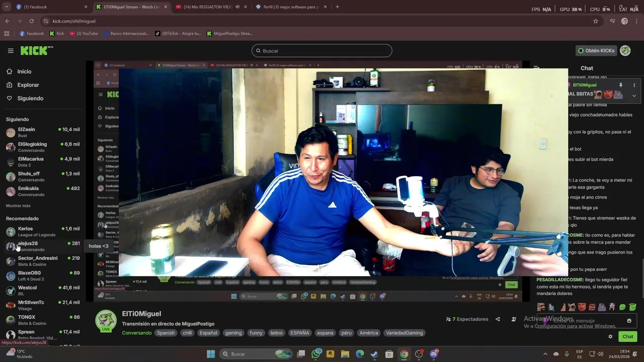This screenshot has width=644, height=362.
Task: Open recommended channel TONGX
Action: [x=43, y=320]
